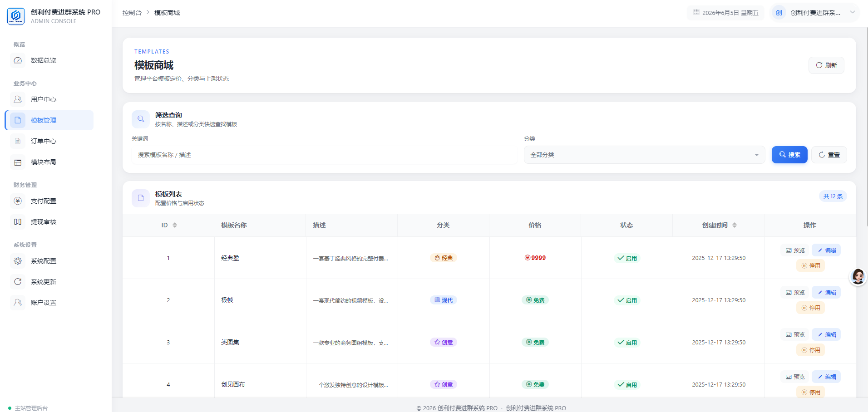The width and height of the screenshot is (868, 412).
Task: Click the 用户中心 user icon
Action: [18, 99]
